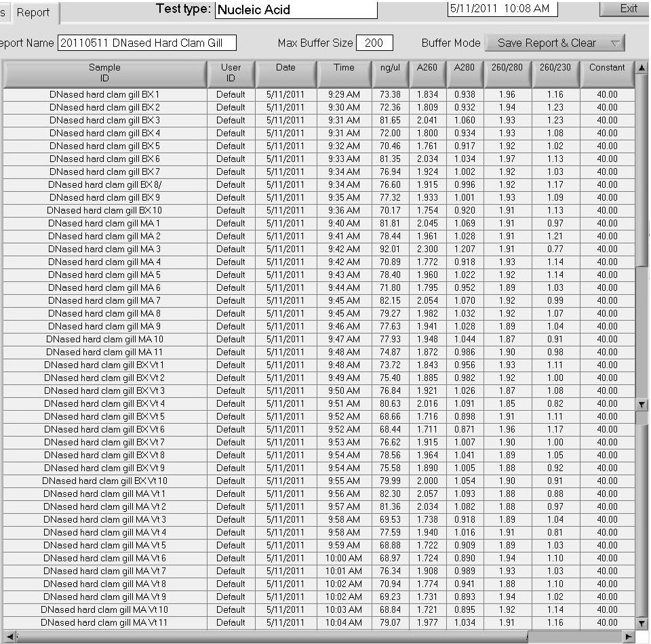Click the Sample ID column header
This screenshot has width=651, height=644.
[x=104, y=73]
